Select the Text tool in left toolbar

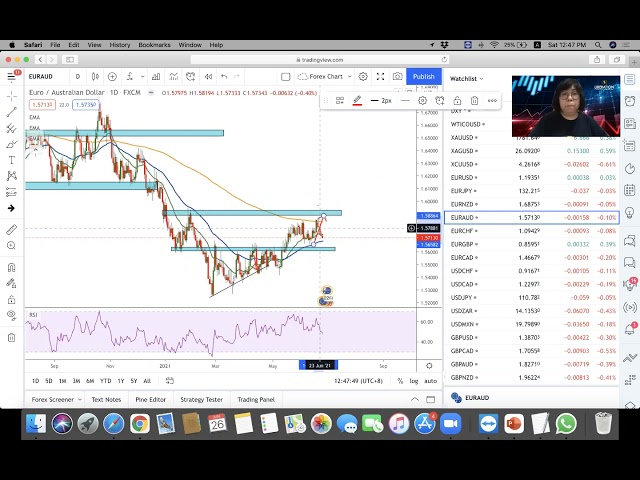[x=11, y=160]
